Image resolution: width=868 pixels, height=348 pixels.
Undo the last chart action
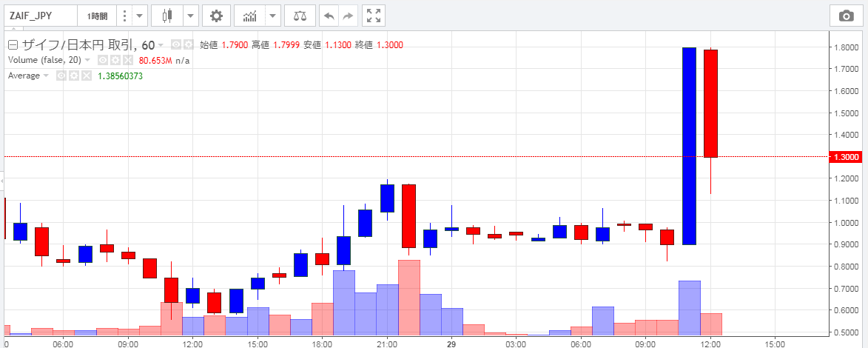pos(329,16)
